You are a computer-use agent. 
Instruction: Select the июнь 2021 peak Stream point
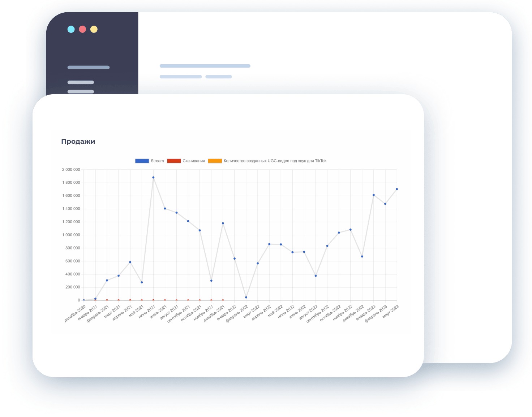pyautogui.click(x=153, y=178)
